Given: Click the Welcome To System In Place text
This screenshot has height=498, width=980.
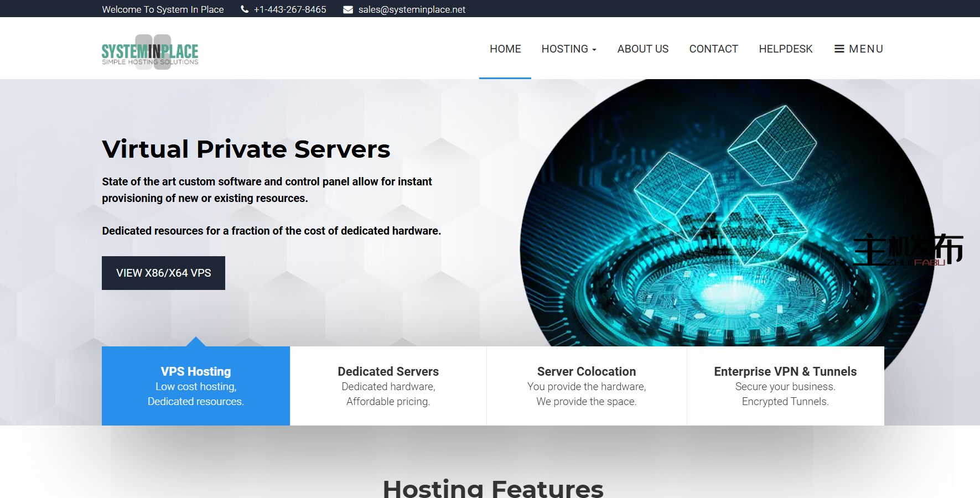Looking at the screenshot, I should tap(163, 9).
